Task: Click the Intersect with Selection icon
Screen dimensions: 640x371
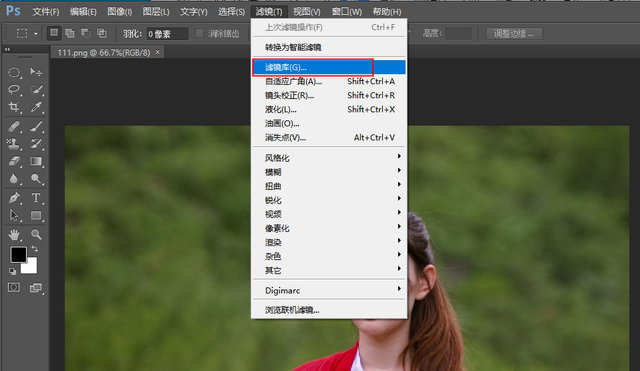Action: tap(101, 33)
